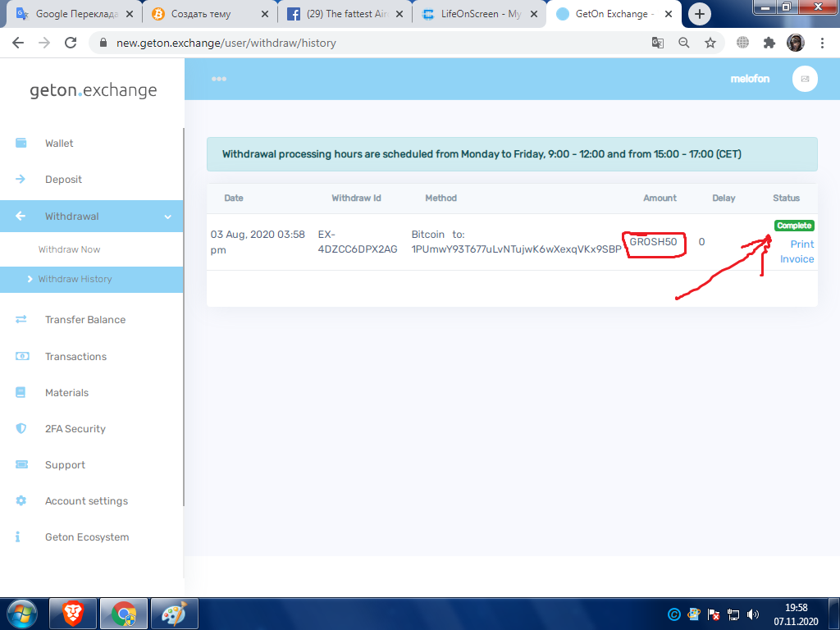Image resolution: width=840 pixels, height=630 pixels.
Task: Launch Brave browser from taskbar
Action: (x=73, y=614)
